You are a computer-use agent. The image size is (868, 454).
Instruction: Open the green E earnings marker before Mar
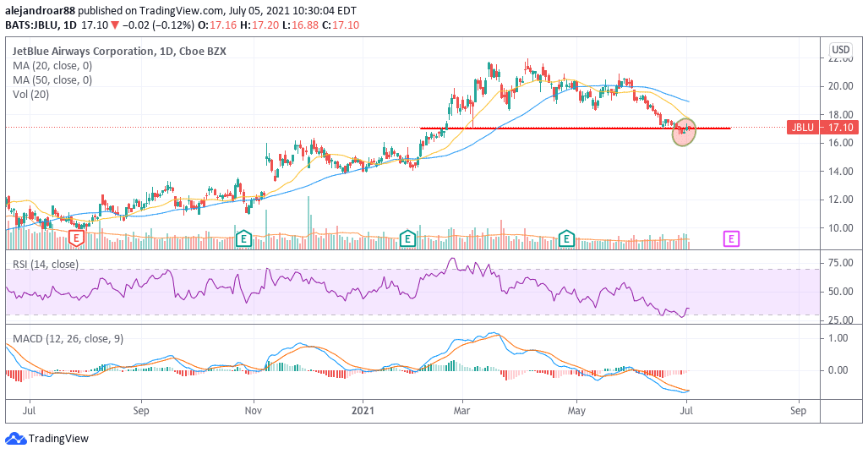[x=407, y=238]
